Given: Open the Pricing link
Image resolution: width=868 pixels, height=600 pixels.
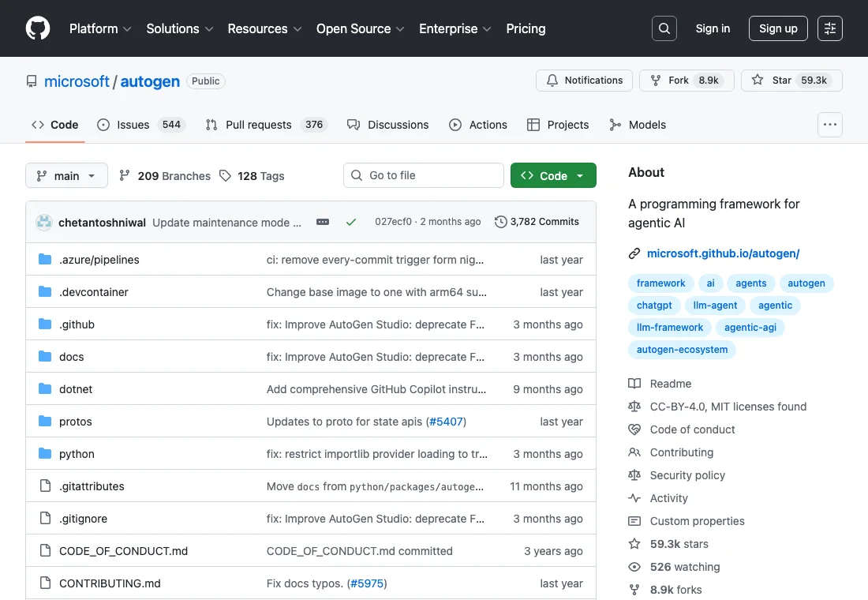Looking at the screenshot, I should click(x=526, y=28).
